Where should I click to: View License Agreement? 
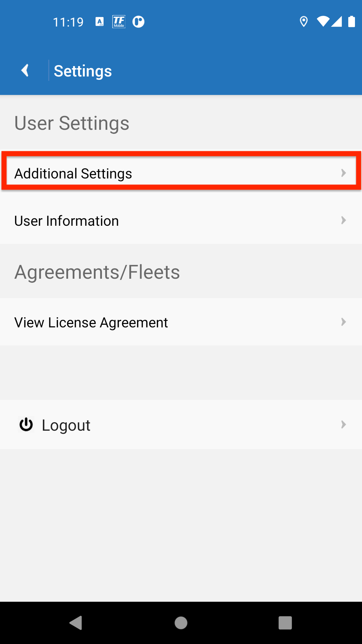pyautogui.click(x=91, y=323)
